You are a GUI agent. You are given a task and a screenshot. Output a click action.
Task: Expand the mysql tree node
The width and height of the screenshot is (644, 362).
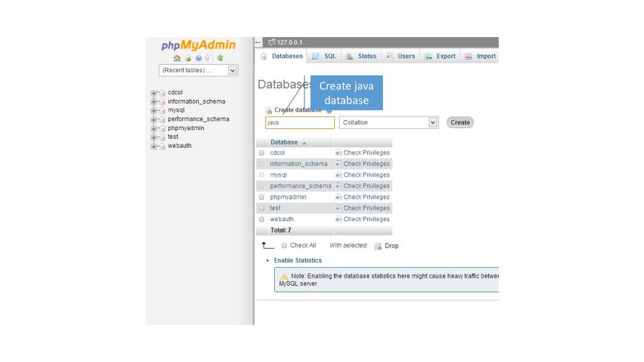pyautogui.click(x=153, y=111)
